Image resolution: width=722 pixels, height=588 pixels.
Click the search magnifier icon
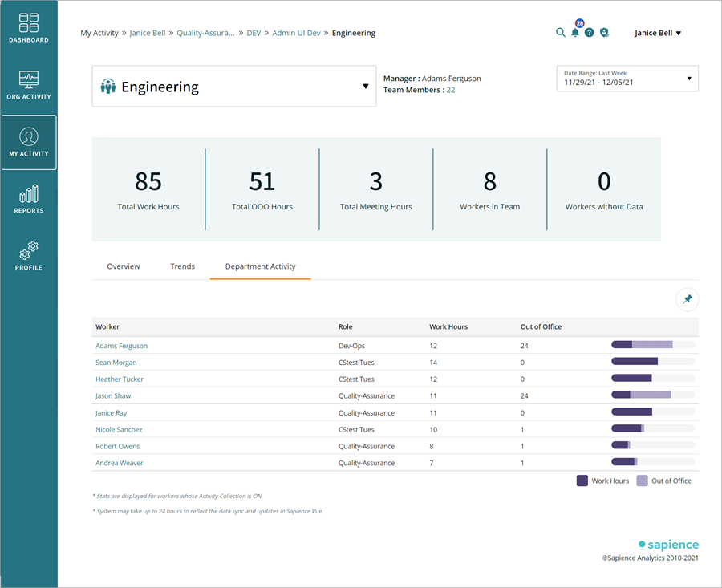coord(561,33)
